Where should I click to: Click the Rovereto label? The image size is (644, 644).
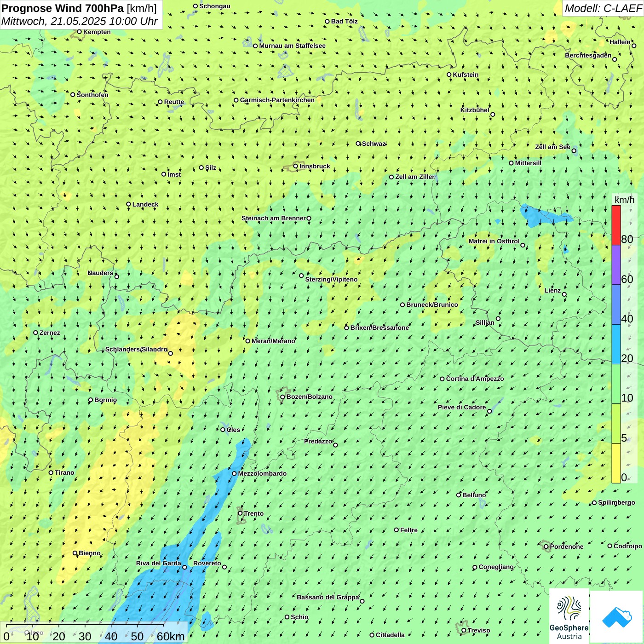point(207,563)
